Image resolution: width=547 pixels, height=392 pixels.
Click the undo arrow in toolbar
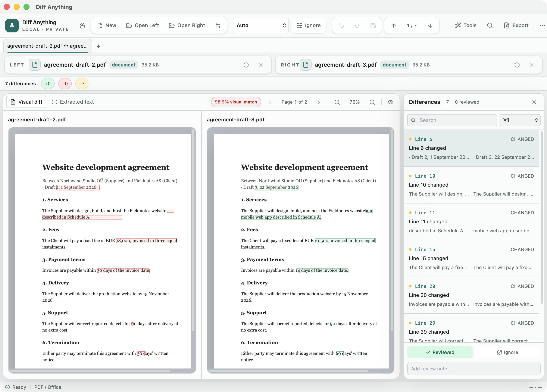click(x=341, y=26)
